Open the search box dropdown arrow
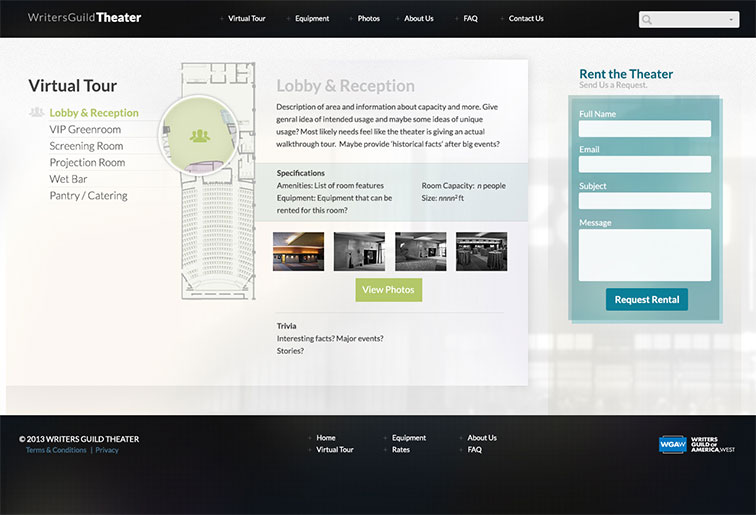 [731, 19]
